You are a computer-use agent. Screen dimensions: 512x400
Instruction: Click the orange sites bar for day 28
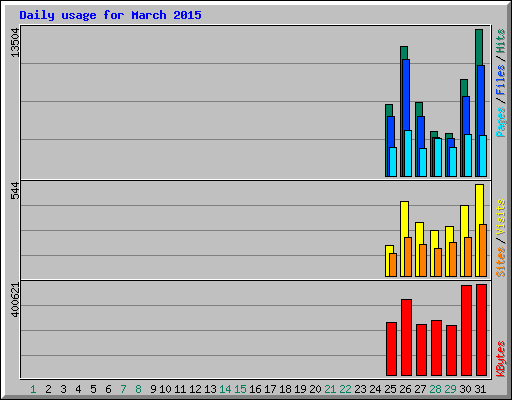(438, 262)
